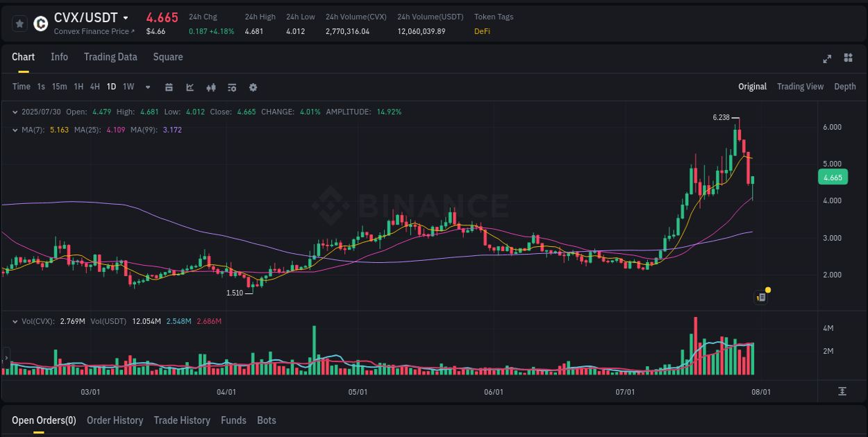This screenshot has height=437, width=868.
Task: Select the line chart drawing icon
Action: [x=190, y=87]
